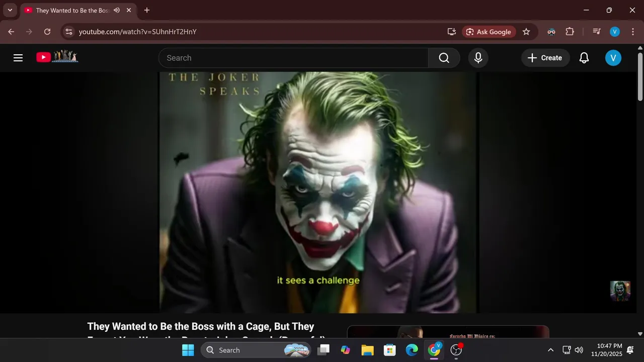Open the notification center bell icon
Screen dimensions: 644x362
(x=630, y=350)
